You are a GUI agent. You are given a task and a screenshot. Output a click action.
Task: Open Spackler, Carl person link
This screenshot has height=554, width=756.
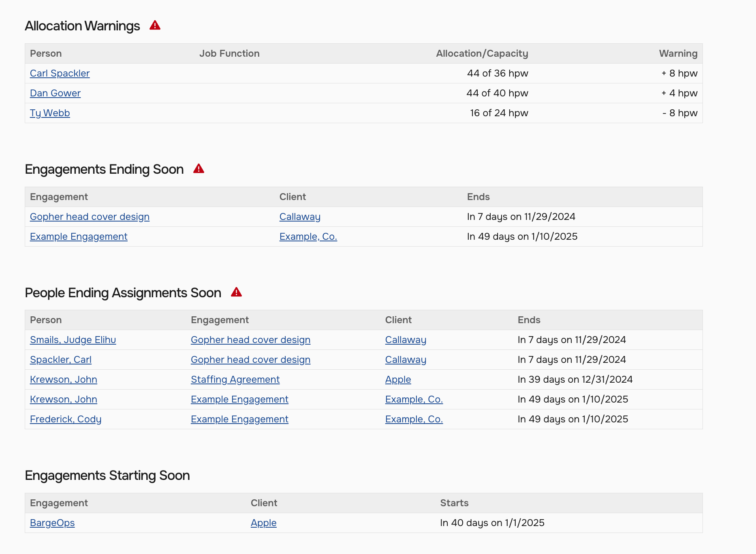pos(61,360)
